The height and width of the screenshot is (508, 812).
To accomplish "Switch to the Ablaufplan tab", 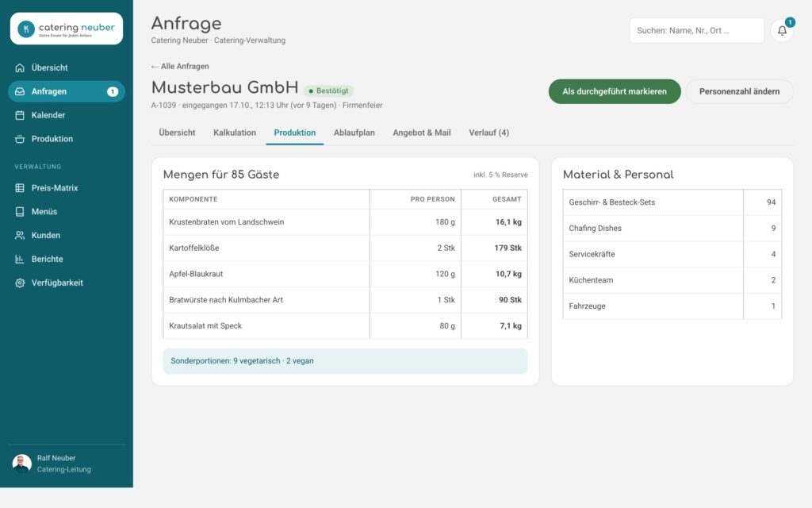I will click(x=354, y=133).
